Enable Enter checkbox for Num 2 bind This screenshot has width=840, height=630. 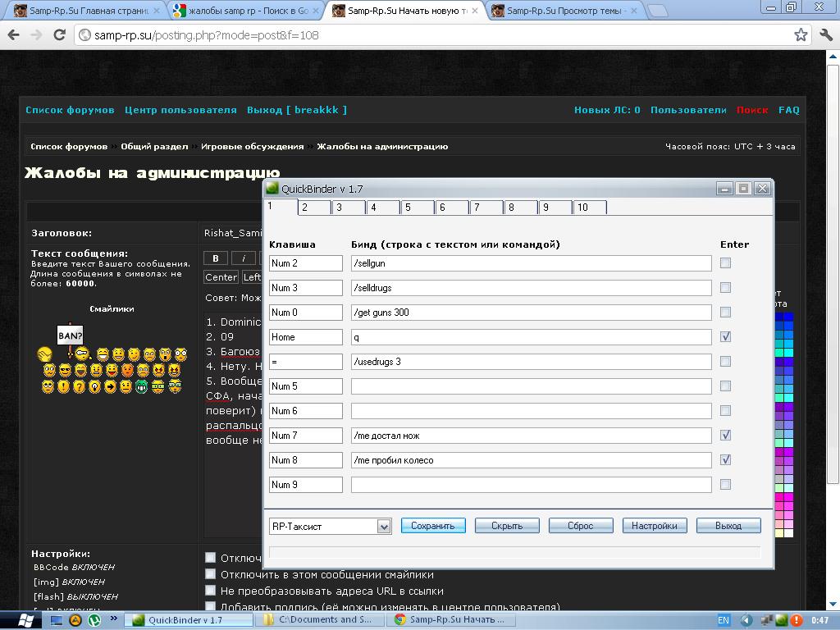point(725,263)
